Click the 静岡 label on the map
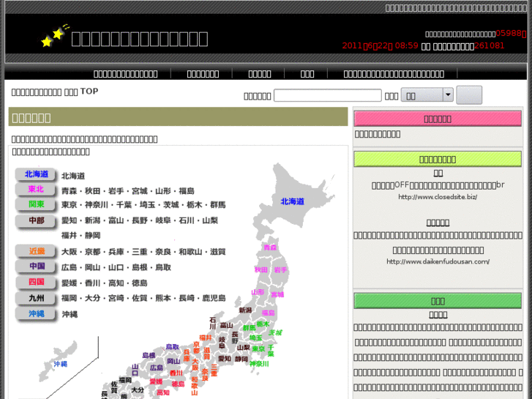This screenshot has width=532, height=399. (241, 359)
